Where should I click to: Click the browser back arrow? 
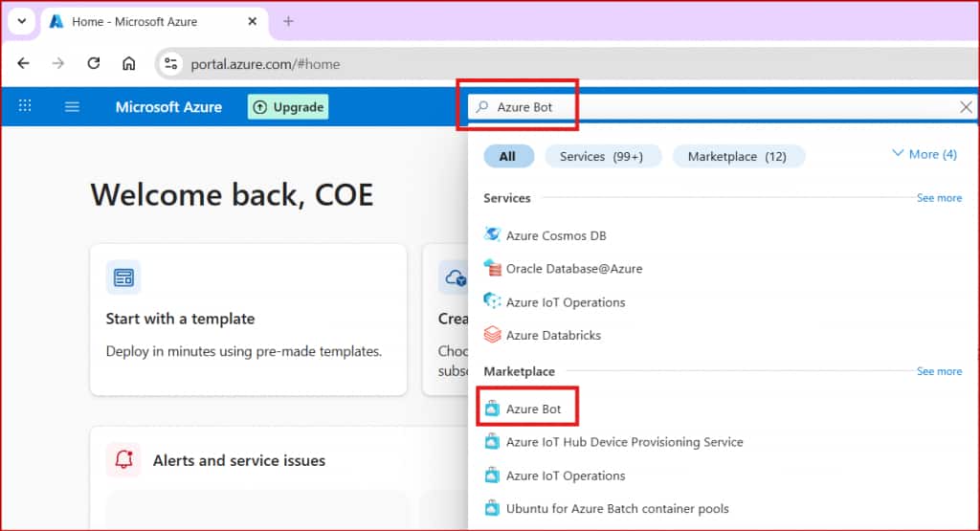[23, 63]
